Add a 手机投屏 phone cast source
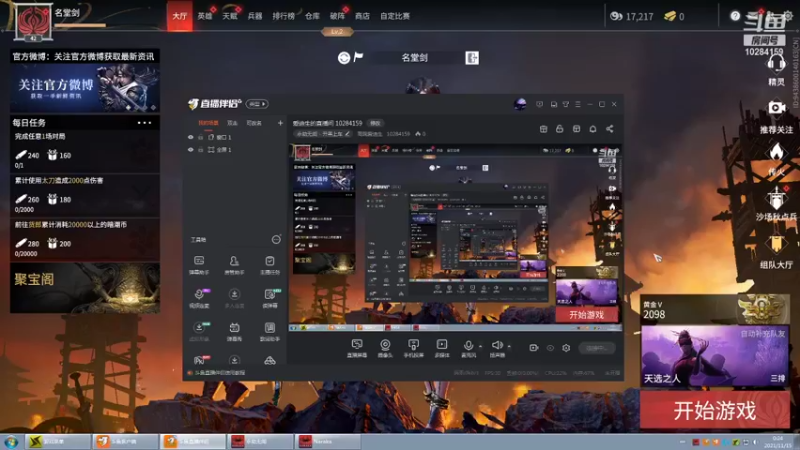Screen dimensions: 800x450 [x=413, y=348]
